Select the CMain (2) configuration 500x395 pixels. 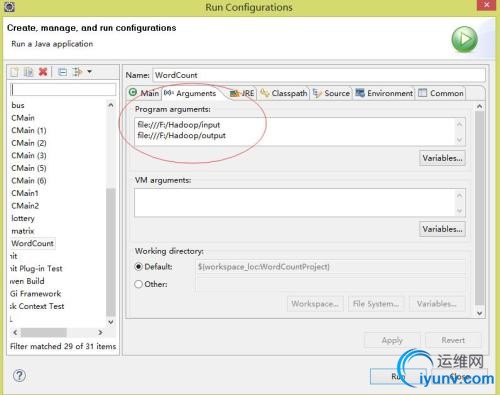point(29,143)
